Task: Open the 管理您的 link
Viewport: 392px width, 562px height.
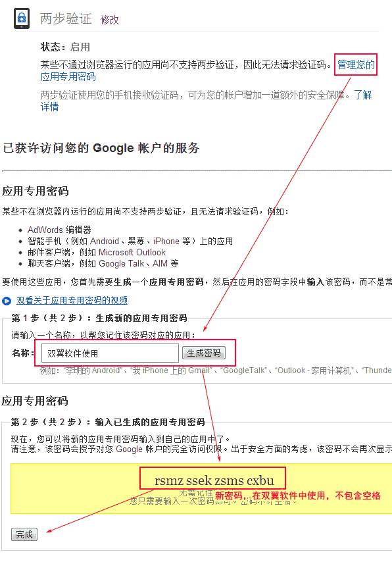Action: click(x=356, y=64)
